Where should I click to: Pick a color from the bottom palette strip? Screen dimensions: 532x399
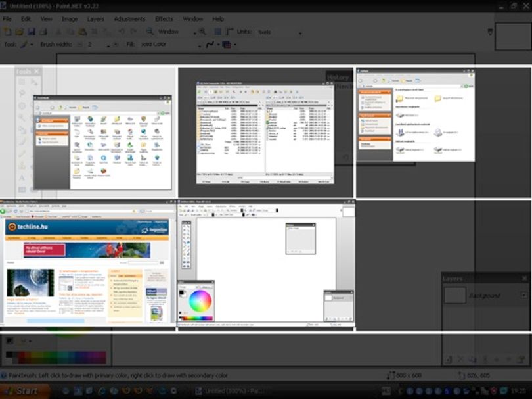point(56,358)
